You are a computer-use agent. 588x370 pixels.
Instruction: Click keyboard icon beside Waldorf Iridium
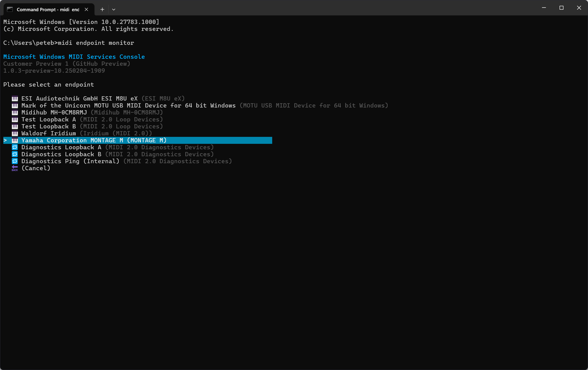15,134
